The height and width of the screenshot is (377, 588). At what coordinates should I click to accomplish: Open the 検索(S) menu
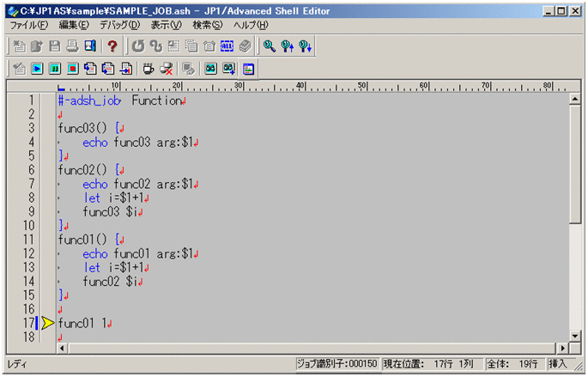point(208,25)
